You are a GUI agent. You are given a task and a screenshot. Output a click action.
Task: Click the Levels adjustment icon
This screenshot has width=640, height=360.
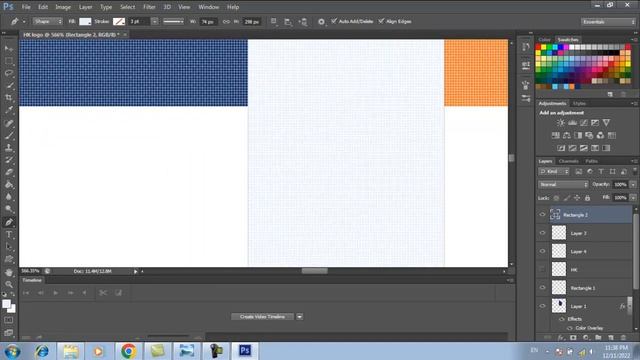tap(572, 122)
